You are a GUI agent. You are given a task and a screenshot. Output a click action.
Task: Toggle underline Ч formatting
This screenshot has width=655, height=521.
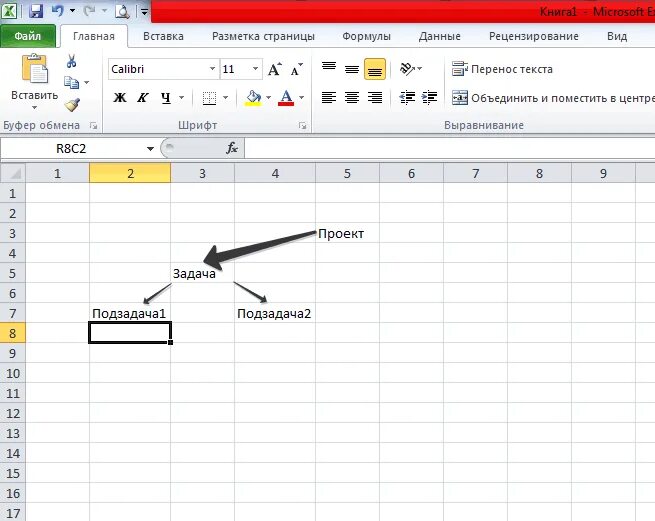point(166,98)
